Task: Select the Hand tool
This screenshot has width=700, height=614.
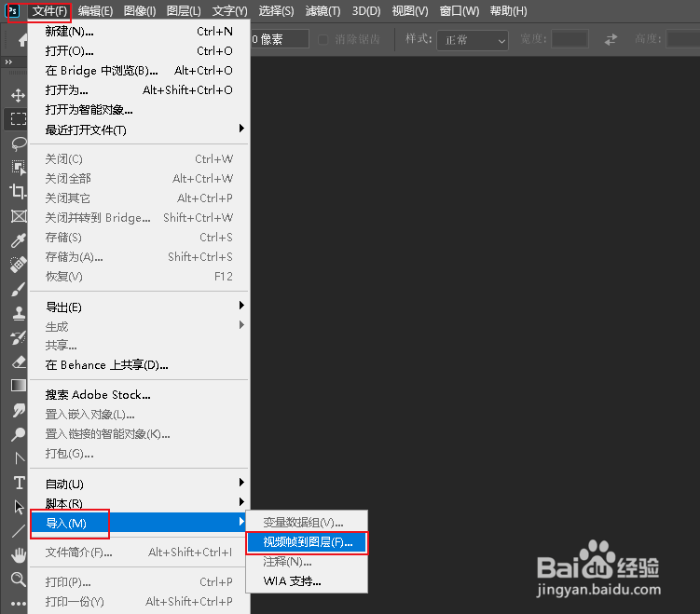Action: click(x=19, y=555)
